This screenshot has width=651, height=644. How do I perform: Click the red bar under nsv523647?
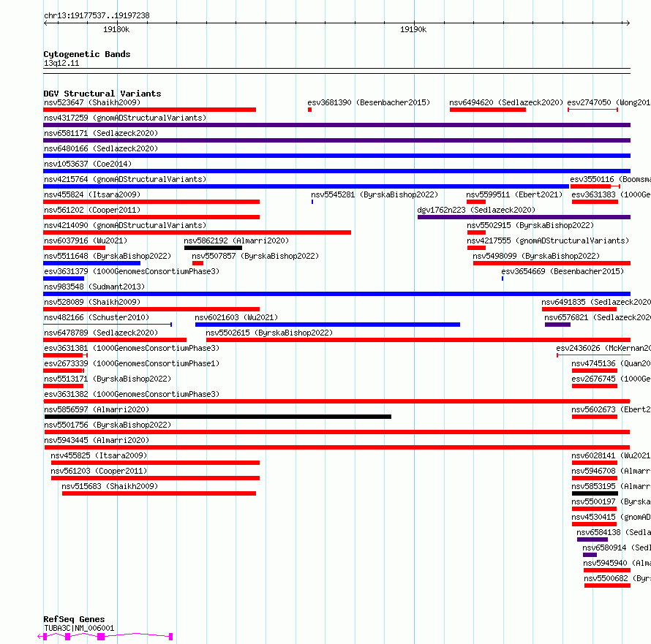click(149, 110)
